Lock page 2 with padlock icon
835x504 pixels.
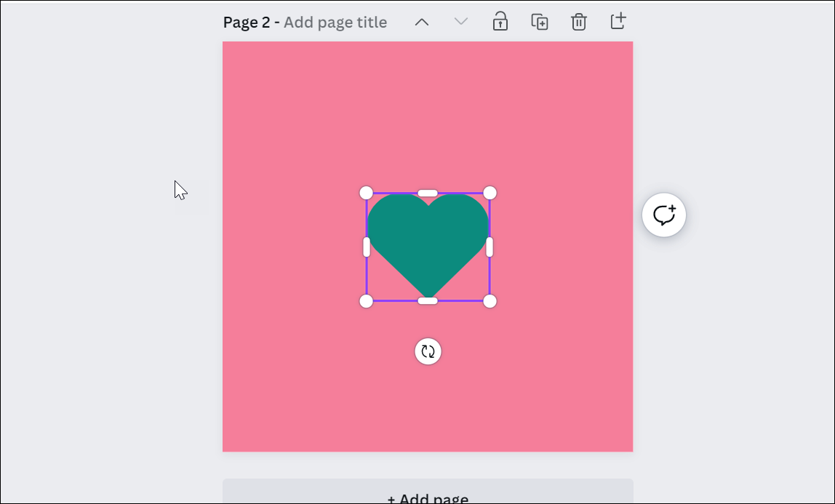[x=500, y=22]
